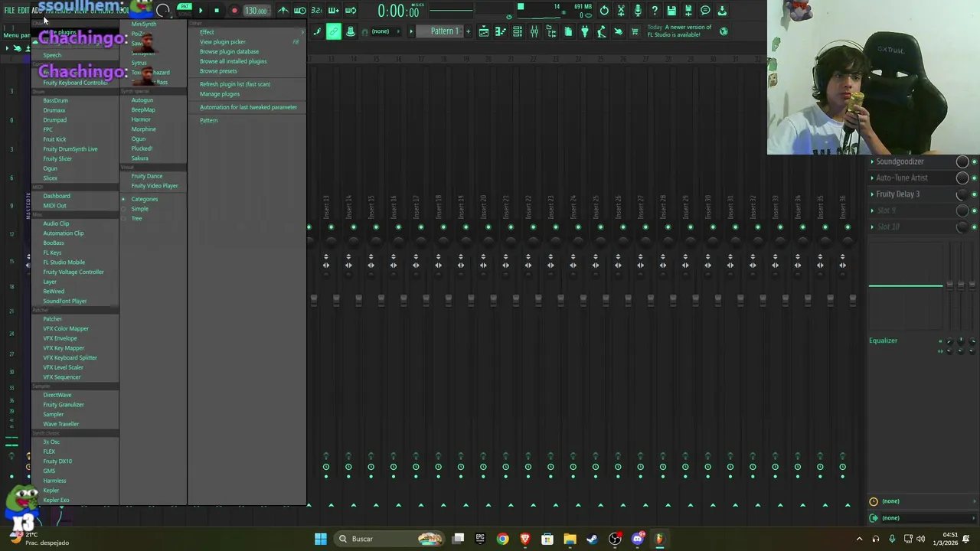Click the Soundgoodizer mix knob
This screenshot has height=551, width=980.
click(962, 161)
